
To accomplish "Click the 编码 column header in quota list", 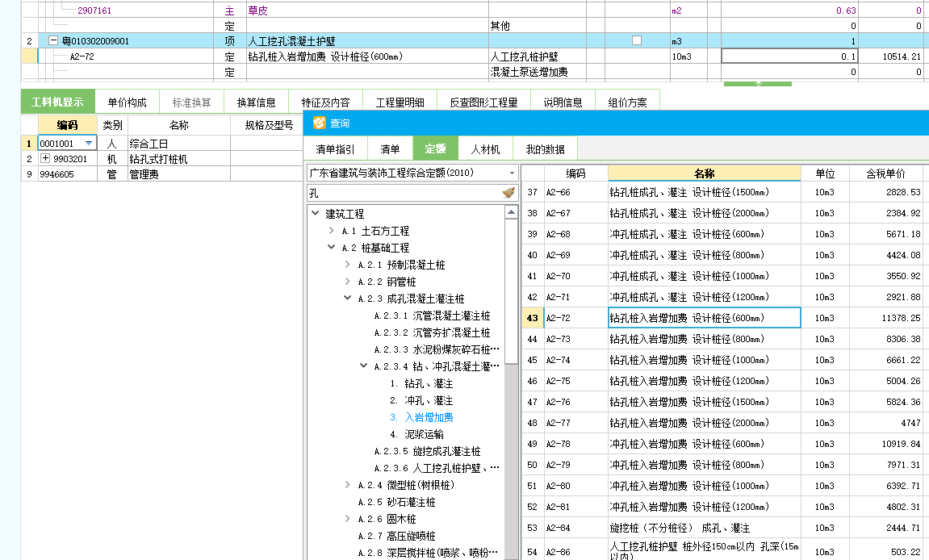I will click(x=575, y=173).
